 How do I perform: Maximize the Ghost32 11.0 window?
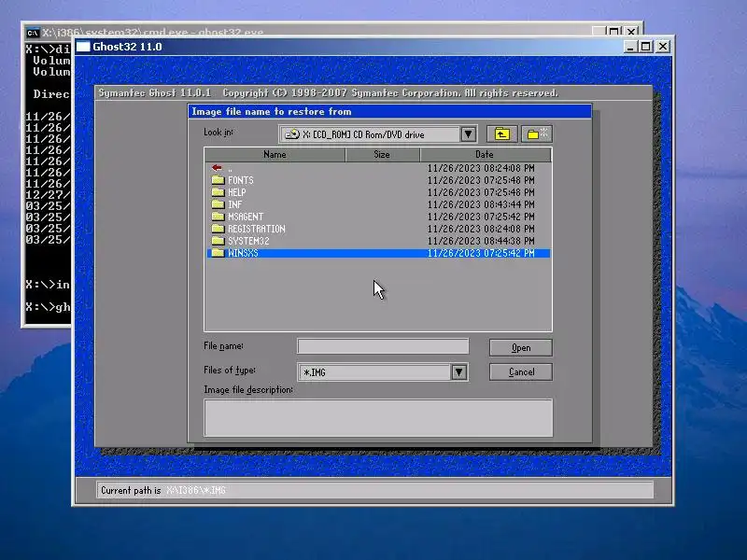click(x=646, y=47)
